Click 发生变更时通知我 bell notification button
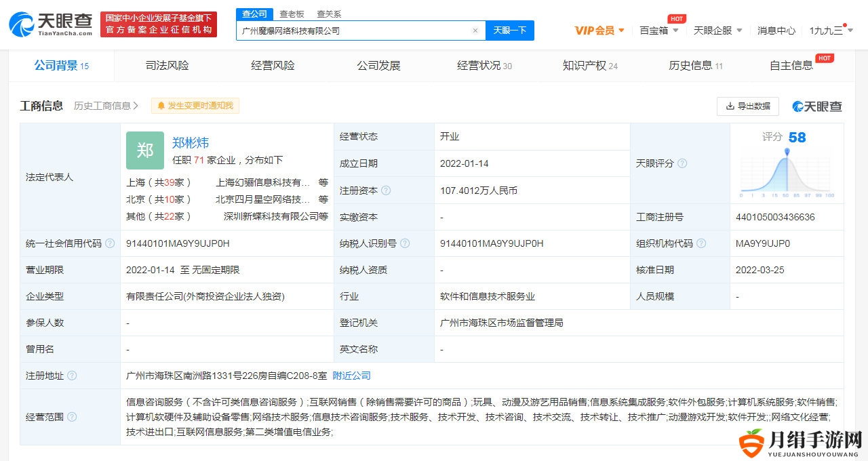Screen dimensions: 868x461 coord(195,106)
